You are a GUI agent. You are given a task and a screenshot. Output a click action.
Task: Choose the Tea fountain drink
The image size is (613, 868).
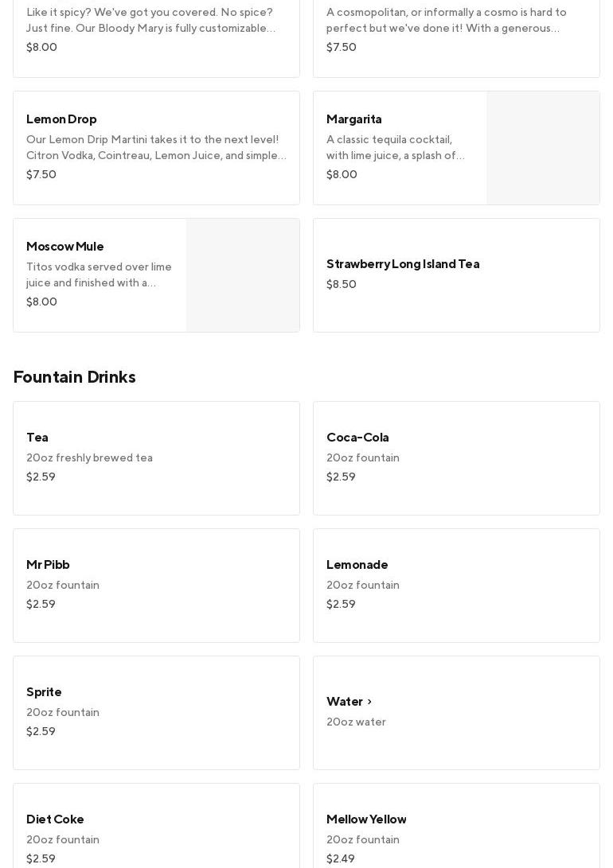156,458
